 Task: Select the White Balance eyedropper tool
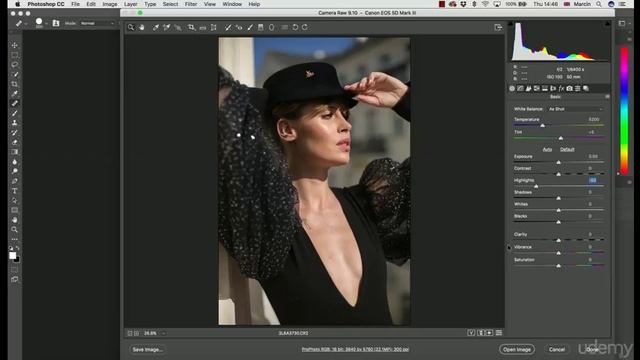(x=156, y=27)
